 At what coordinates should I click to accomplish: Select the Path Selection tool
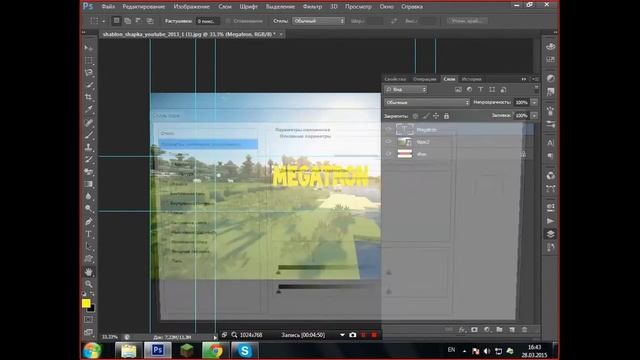[x=89, y=246]
